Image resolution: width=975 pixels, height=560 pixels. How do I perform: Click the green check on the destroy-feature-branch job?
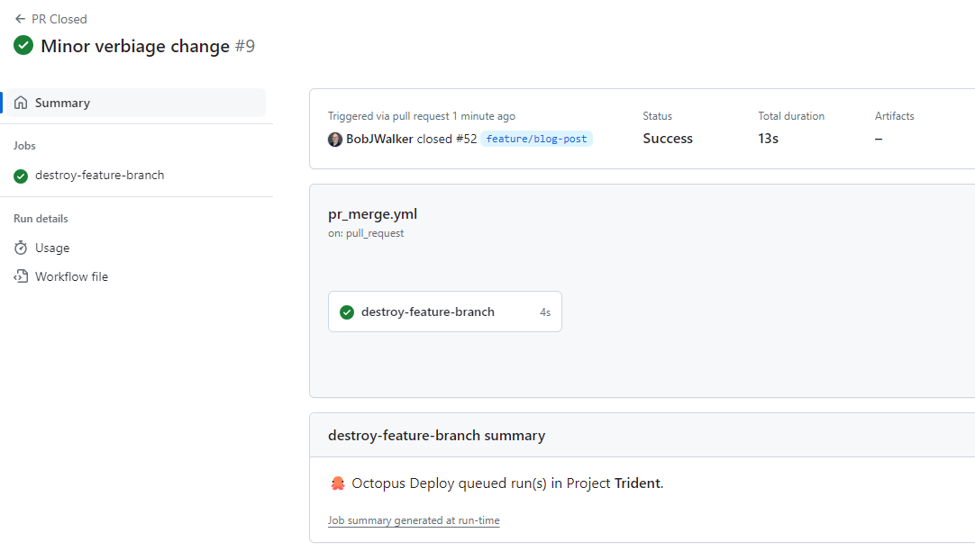click(x=20, y=175)
